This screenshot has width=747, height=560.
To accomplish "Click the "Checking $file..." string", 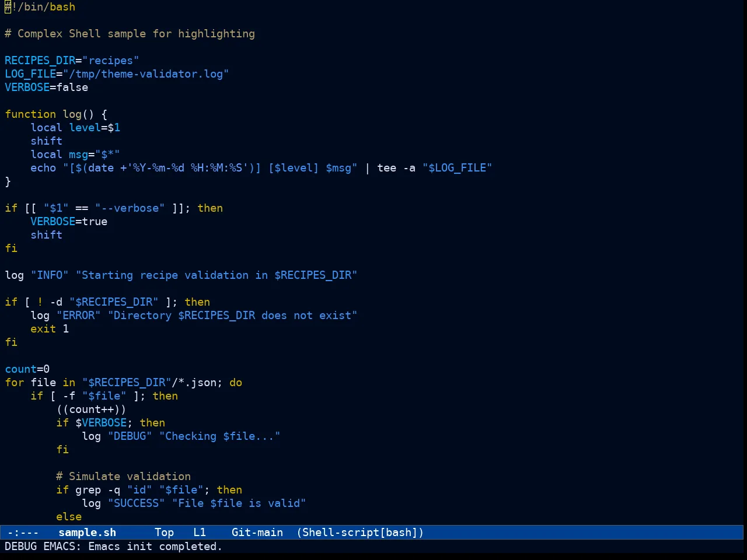I will [219, 436].
